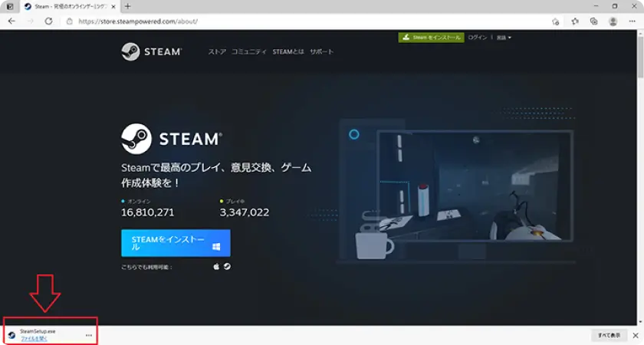Image resolution: width=644 pixels, height=345 pixels.
Task: Select the Steam browser tab
Action: click(x=70, y=7)
